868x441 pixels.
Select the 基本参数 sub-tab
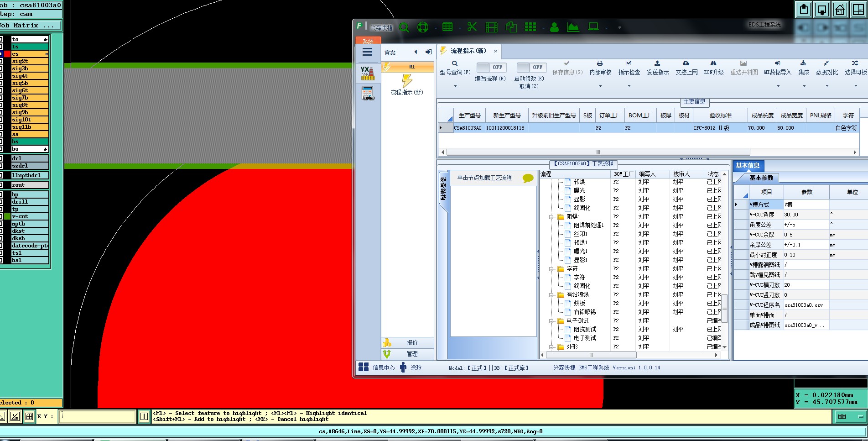pos(761,178)
